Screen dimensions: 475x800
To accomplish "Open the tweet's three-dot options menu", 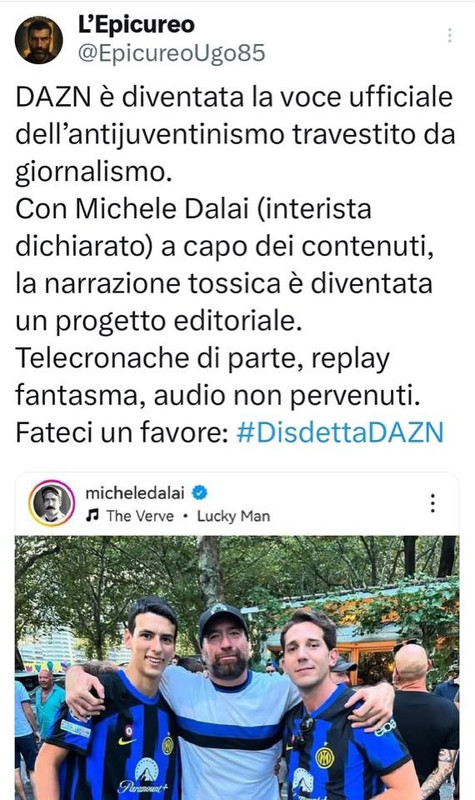I will point(449,35).
